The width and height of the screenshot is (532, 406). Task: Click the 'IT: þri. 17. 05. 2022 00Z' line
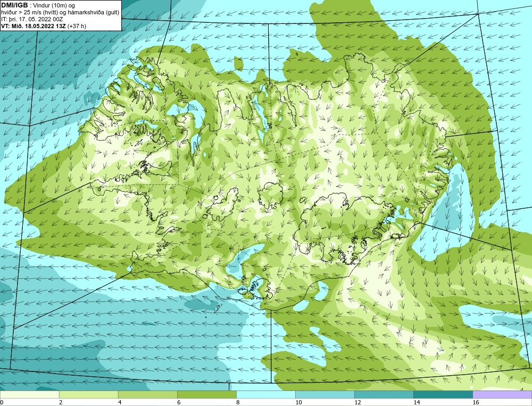[x=32, y=19]
